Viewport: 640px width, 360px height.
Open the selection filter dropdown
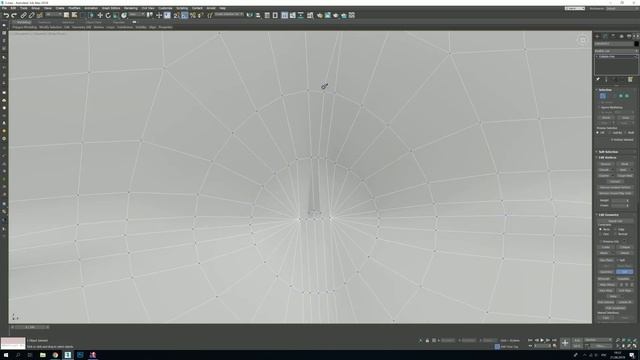point(54,15)
